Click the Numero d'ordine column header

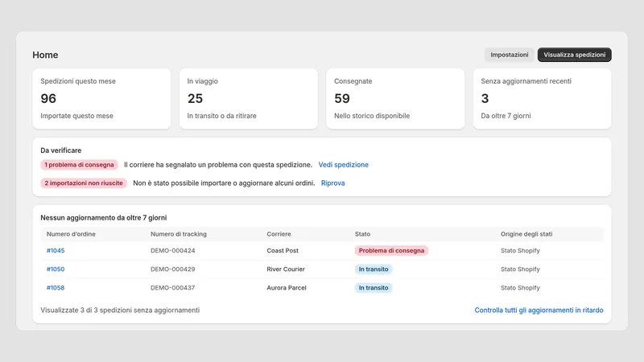[x=71, y=234]
